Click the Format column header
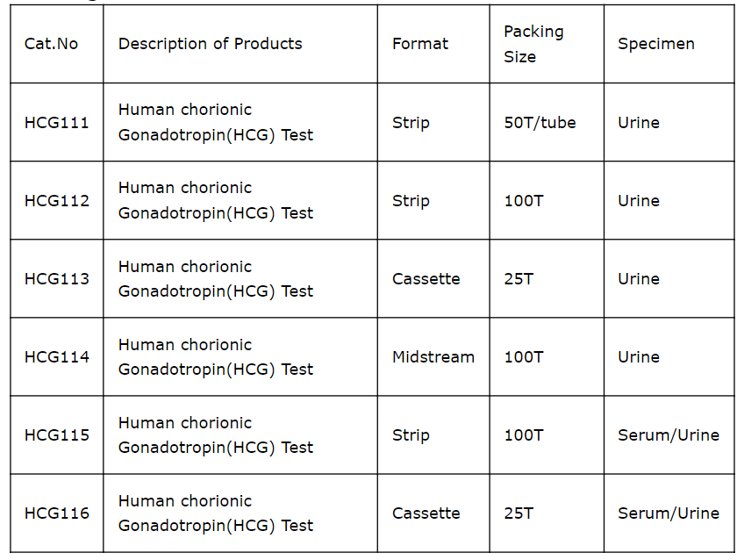Screen dimensions: 744x560 (x=420, y=44)
